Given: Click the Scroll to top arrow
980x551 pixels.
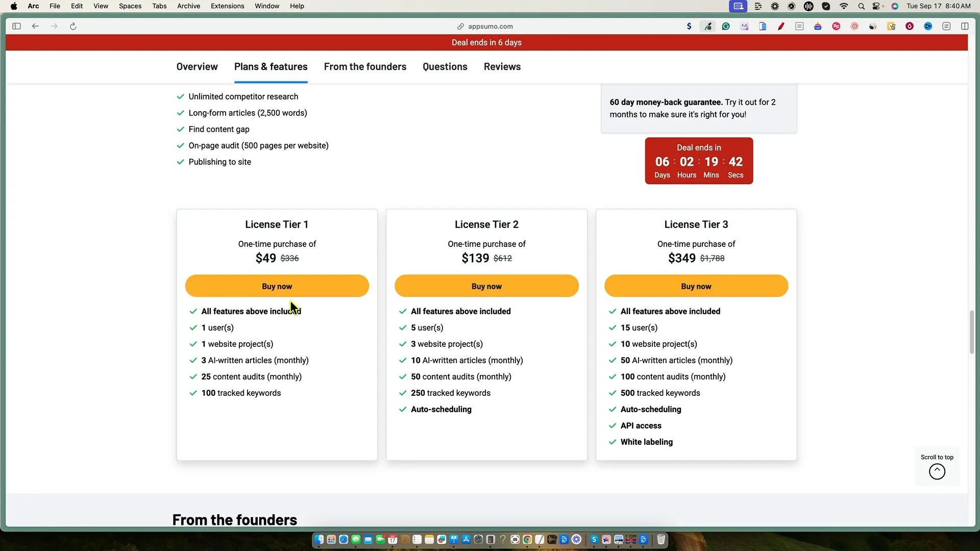Looking at the screenshot, I should [937, 471].
